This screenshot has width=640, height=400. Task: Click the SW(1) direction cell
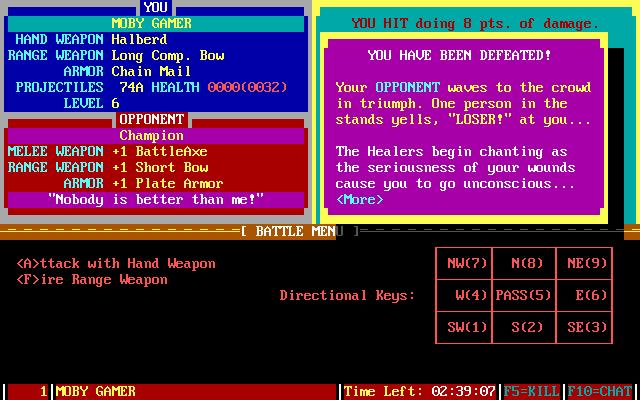point(464,327)
